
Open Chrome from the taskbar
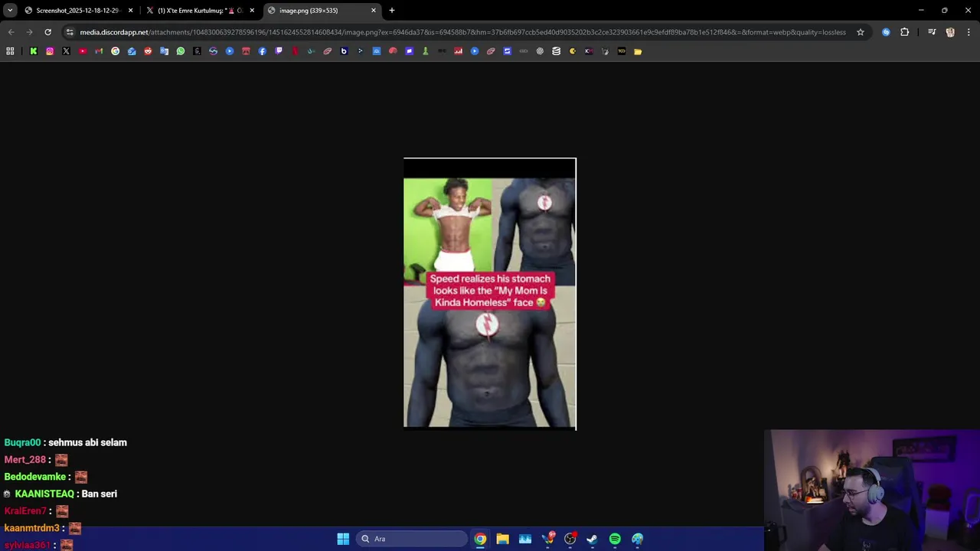click(x=480, y=539)
